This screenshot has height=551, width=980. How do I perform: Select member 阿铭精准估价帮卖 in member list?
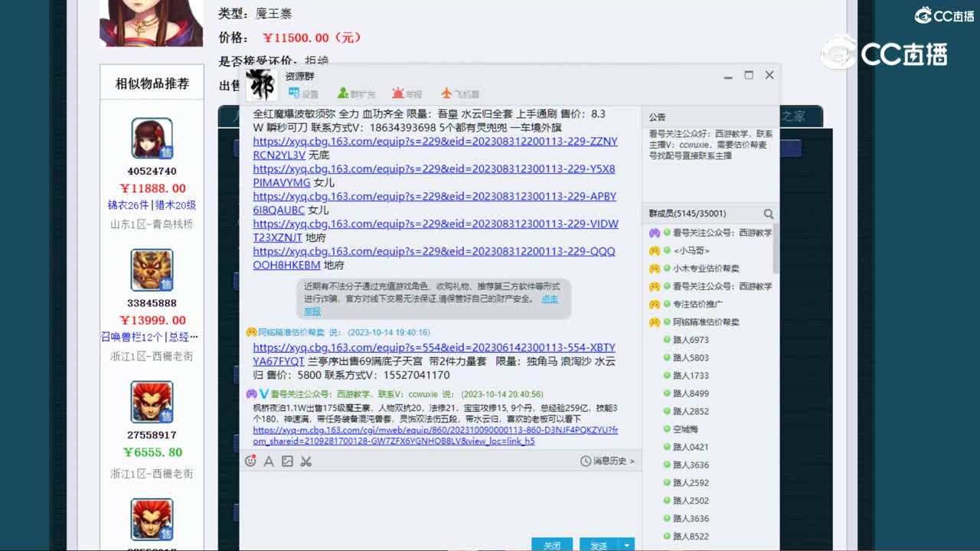[x=707, y=322]
